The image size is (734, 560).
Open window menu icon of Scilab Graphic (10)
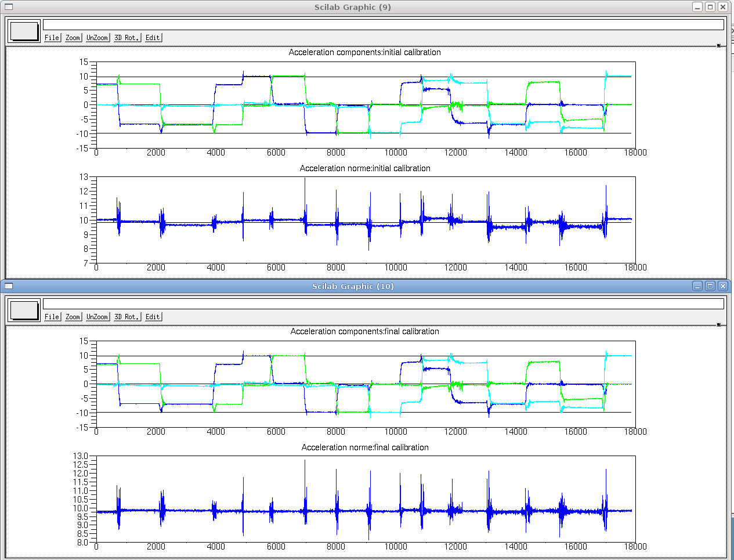tap(8, 286)
